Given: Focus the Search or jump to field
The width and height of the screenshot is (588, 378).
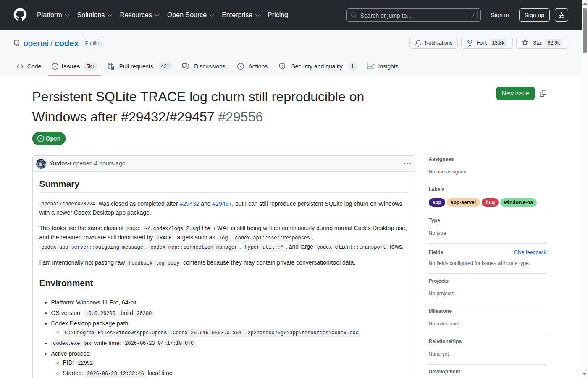Looking at the screenshot, I should [413, 15].
